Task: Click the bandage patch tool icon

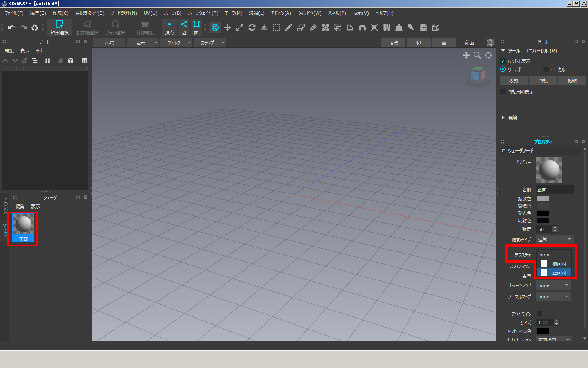Action: [325, 27]
